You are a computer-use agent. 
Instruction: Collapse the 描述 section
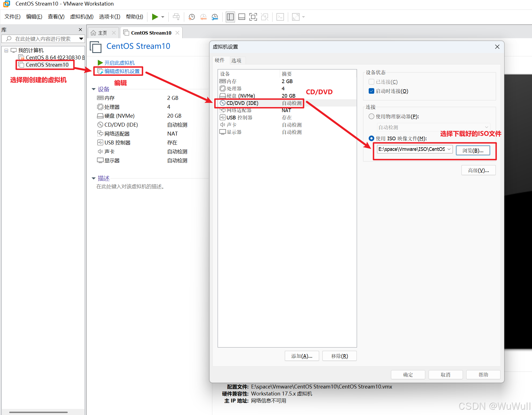click(x=94, y=178)
